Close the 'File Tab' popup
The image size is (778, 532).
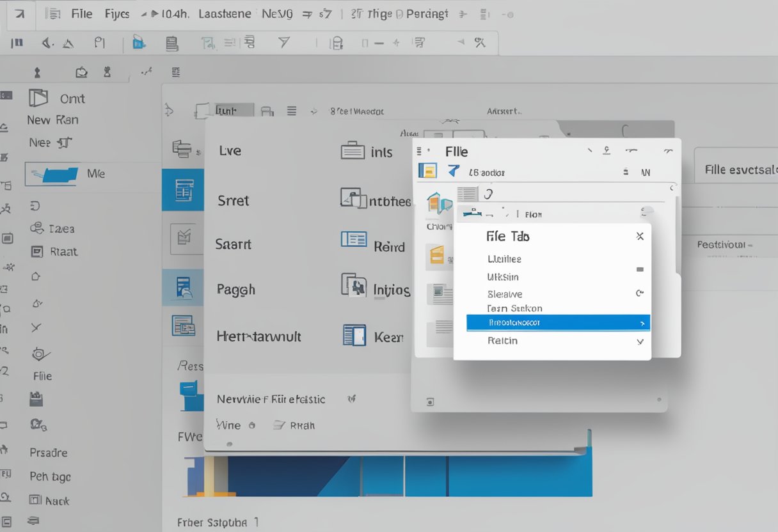639,236
